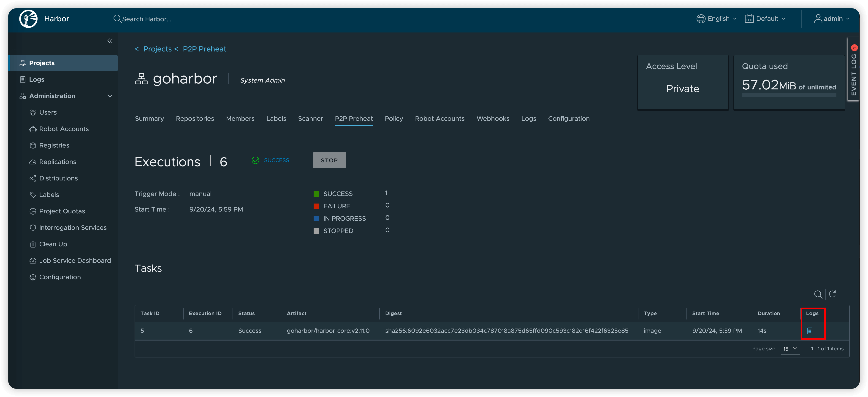Viewport: 868px width, 397px height.
Task: Open Logs in the sidebar
Action: 36,79
